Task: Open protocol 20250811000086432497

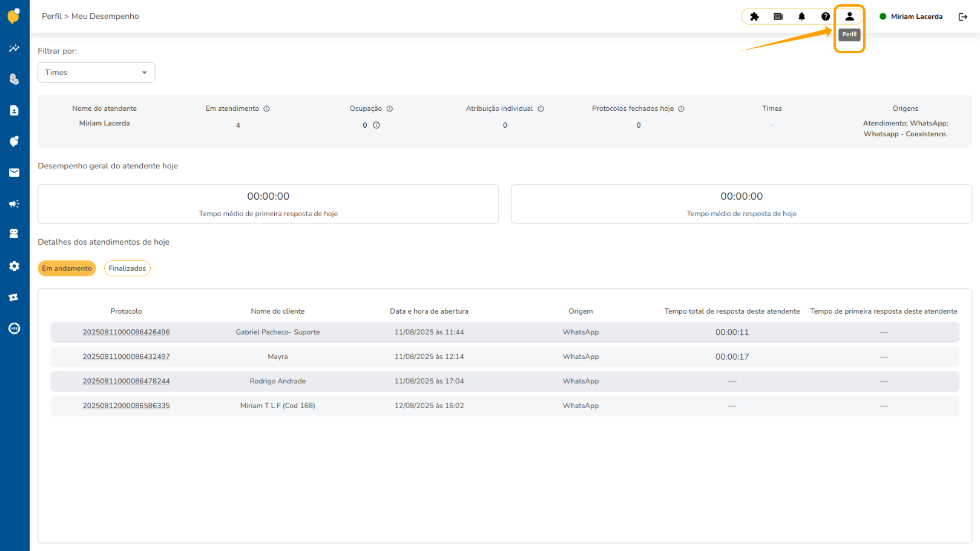Action: click(x=126, y=357)
